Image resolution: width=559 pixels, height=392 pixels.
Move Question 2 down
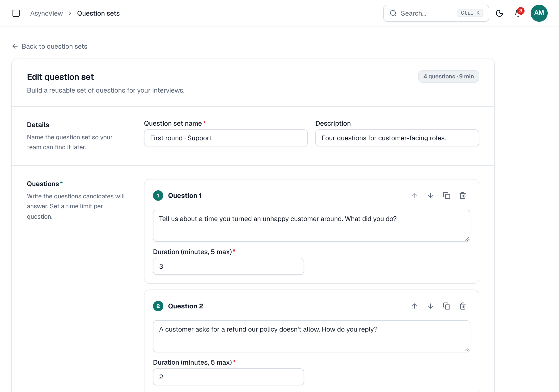point(430,306)
